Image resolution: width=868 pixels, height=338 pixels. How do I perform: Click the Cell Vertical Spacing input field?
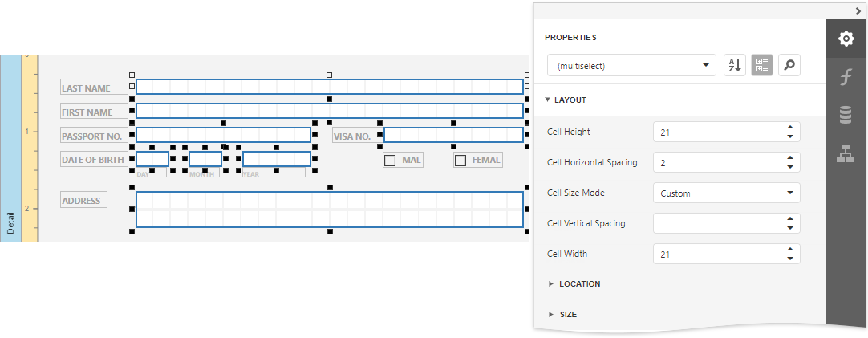pos(718,223)
